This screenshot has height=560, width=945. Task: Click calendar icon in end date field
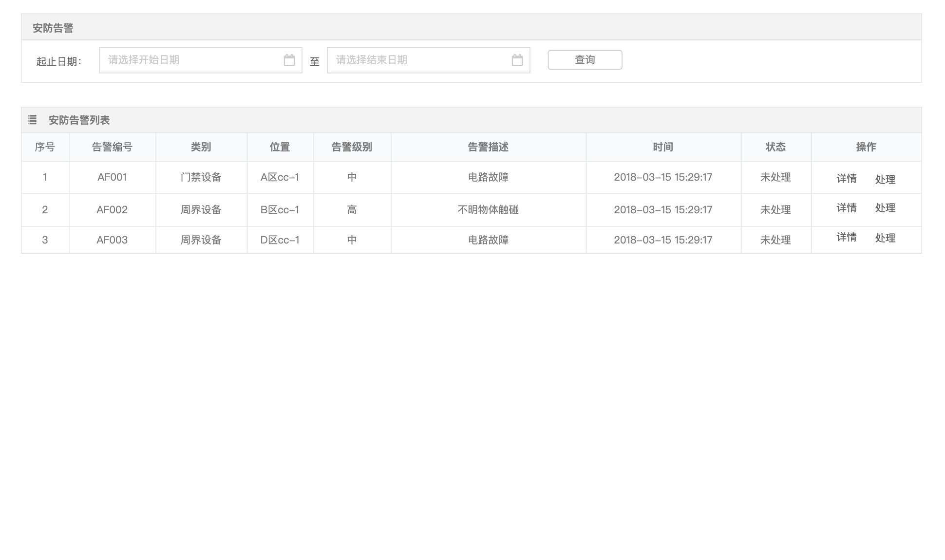point(517,60)
